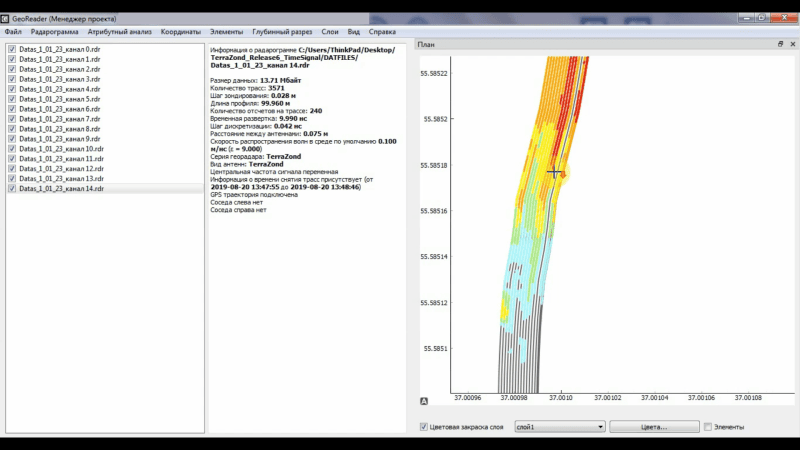Image resolution: width=800 pixels, height=450 pixels.
Task: Click the 'A' autoscale icon on the plan
Action: pos(424,401)
